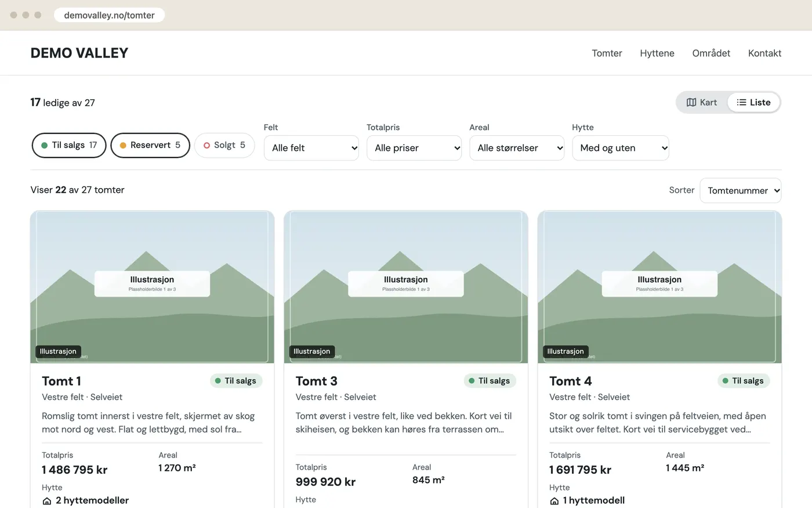This screenshot has width=812, height=508.
Task: Click the Viser 22 av 27 tomter text
Action: 77,190
